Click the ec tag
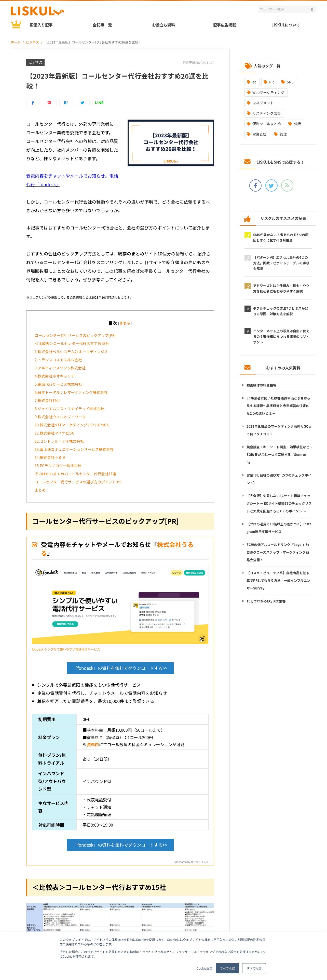This screenshot has width=327, height=980. pos(252,82)
